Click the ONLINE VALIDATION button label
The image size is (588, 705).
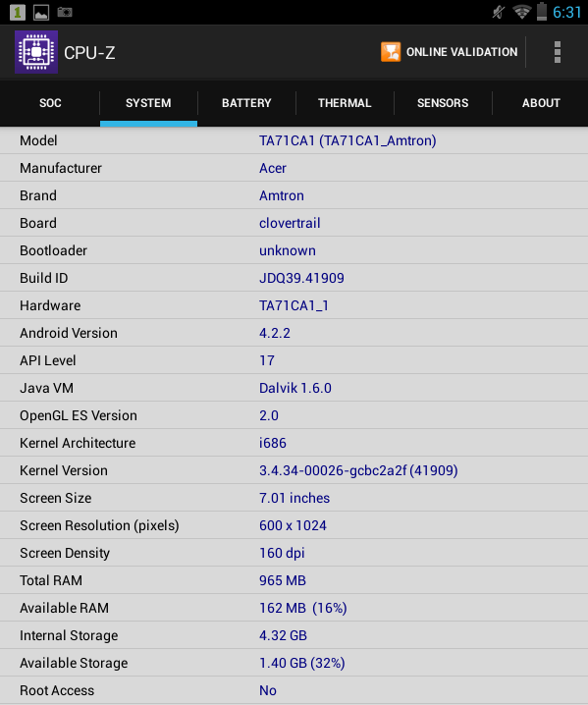click(x=461, y=52)
